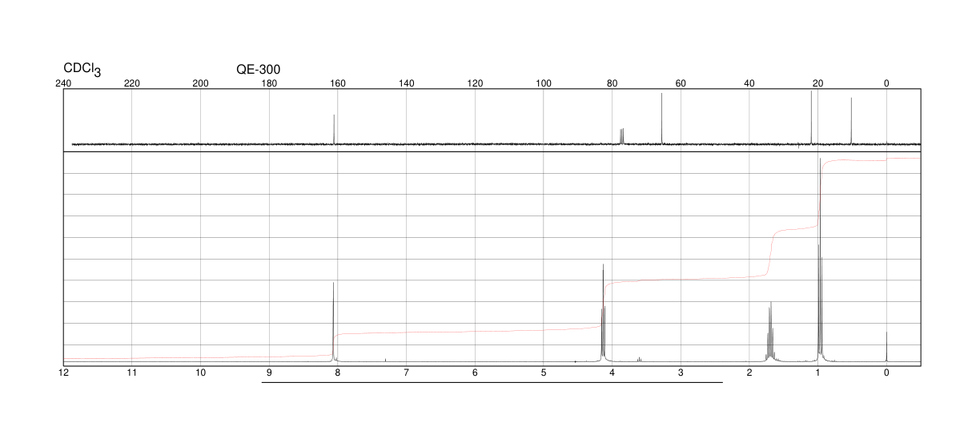Pick the proton triplet near 4.1 ppm
This screenshot has height=423, width=980.
[603, 312]
